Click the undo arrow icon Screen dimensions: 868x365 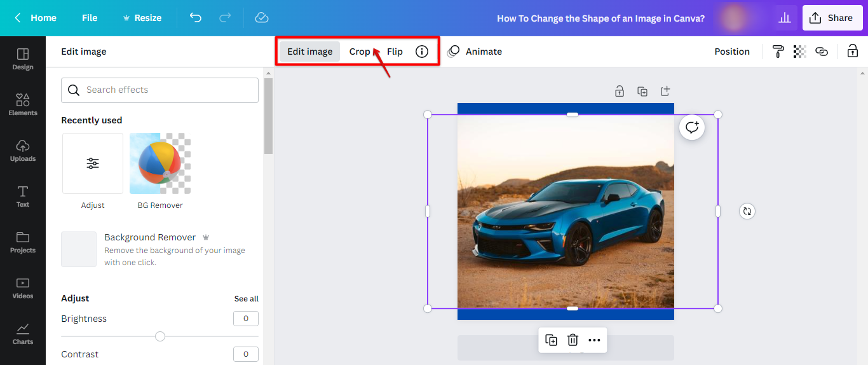pyautogui.click(x=196, y=18)
